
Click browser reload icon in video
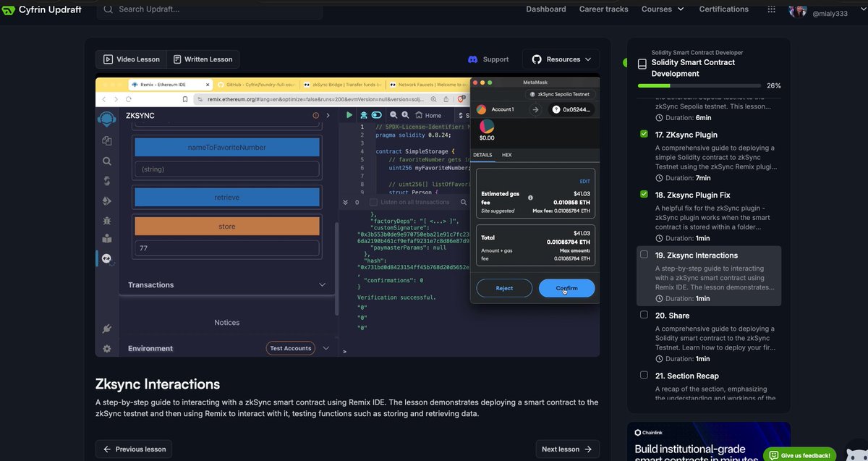129,99
